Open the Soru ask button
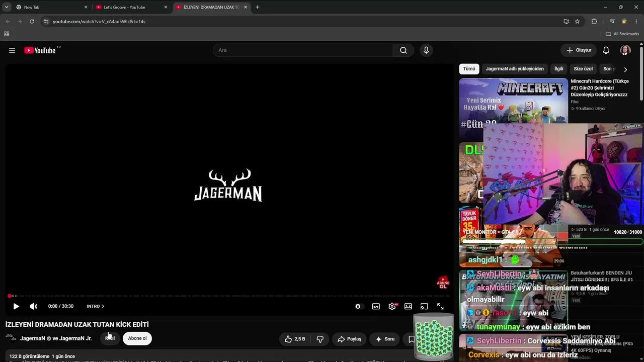Viewport: 644px width, 362px height. 385,339
